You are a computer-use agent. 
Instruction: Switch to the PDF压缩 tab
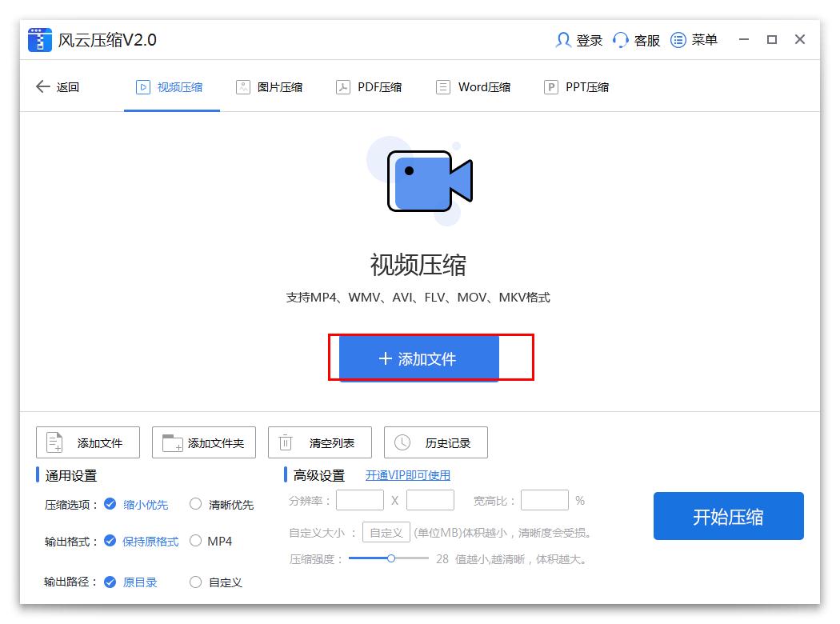(x=369, y=87)
